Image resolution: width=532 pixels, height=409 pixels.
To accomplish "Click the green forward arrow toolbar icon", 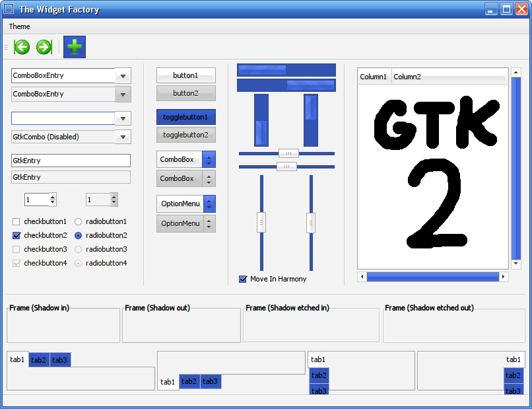I will [x=44, y=47].
